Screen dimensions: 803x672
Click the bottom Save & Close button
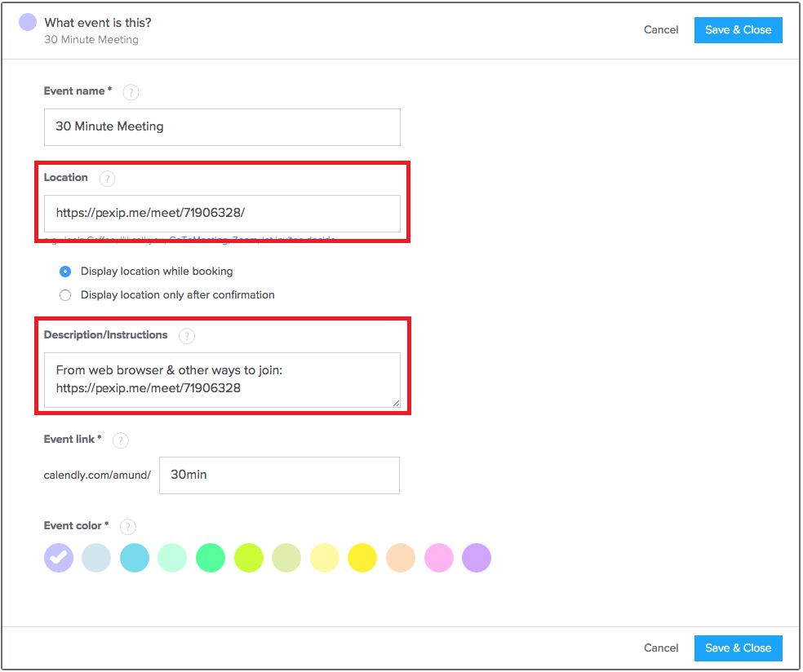[x=738, y=648]
